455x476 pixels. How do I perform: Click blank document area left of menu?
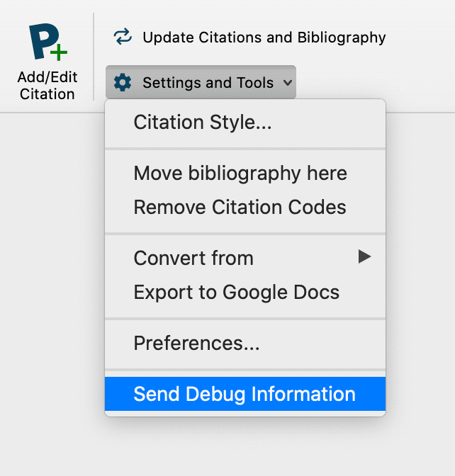click(50, 283)
